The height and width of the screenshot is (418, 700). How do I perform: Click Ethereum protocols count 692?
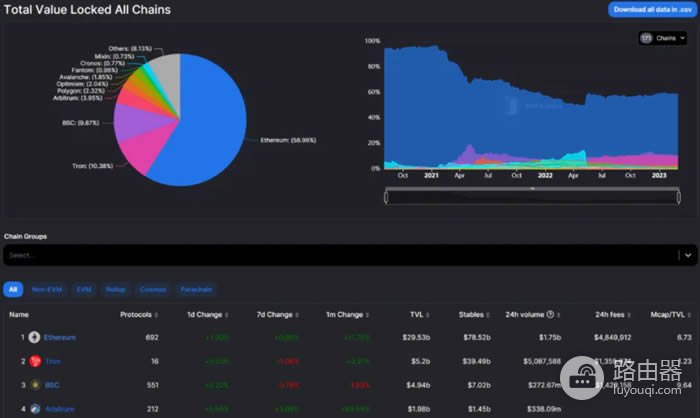152,337
